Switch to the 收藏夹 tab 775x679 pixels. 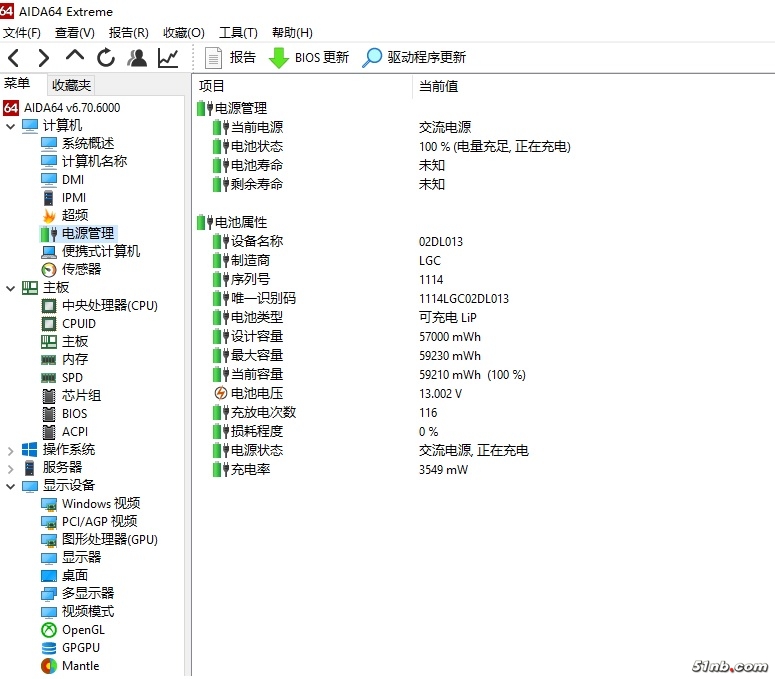pos(71,86)
